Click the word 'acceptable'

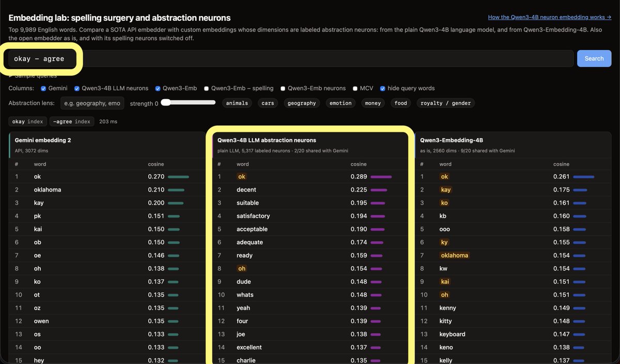[x=252, y=229]
